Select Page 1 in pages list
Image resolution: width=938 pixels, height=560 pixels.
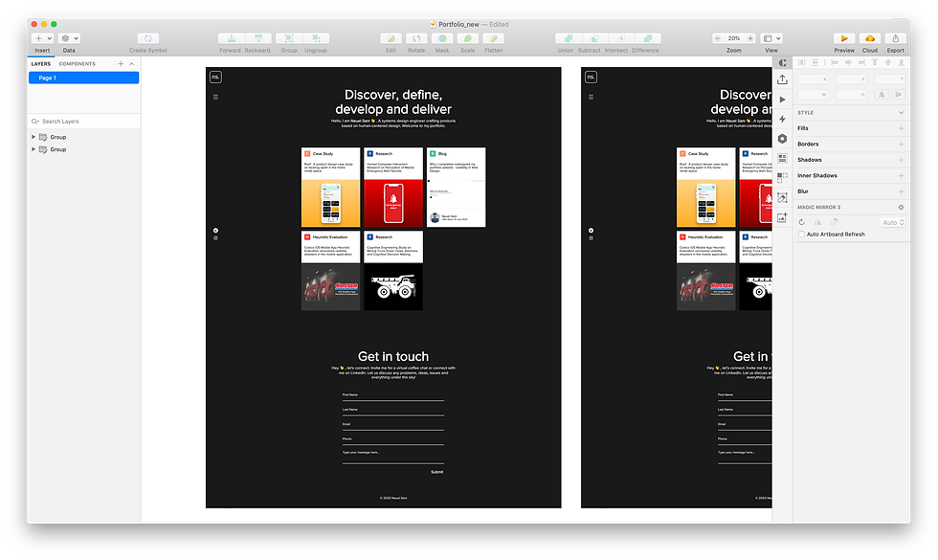tap(84, 78)
